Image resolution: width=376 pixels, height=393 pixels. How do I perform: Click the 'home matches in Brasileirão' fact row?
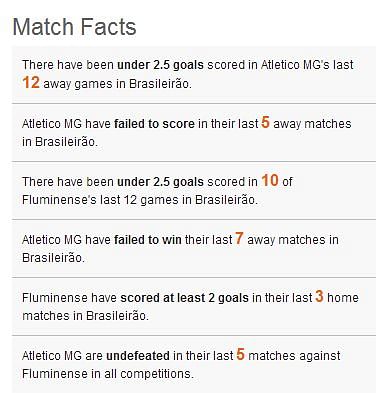(x=194, y=307)
